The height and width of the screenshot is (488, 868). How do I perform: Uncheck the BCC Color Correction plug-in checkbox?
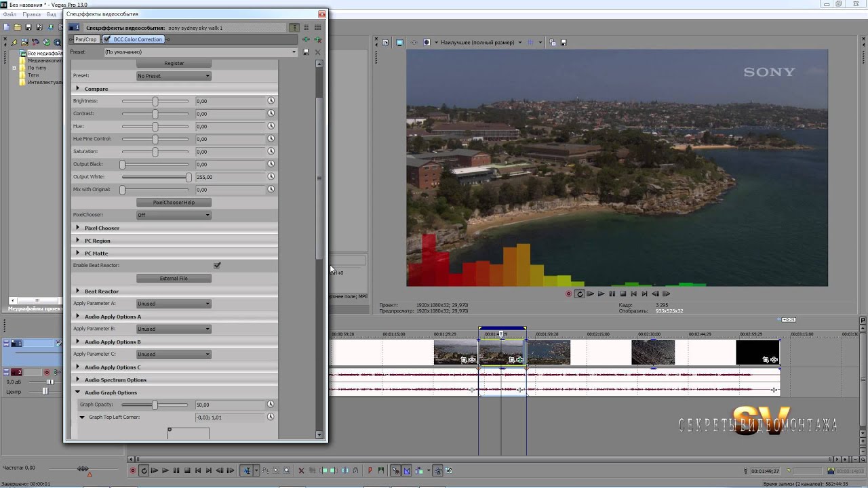pyautogui.click(x=107, y=39)
